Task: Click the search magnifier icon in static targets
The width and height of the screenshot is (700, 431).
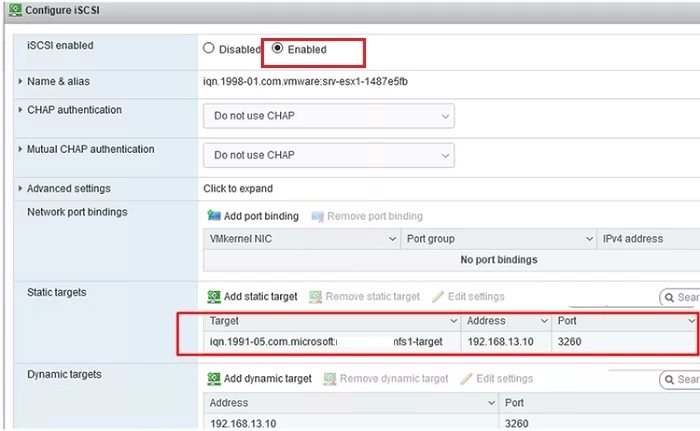Action: point(669,297)
